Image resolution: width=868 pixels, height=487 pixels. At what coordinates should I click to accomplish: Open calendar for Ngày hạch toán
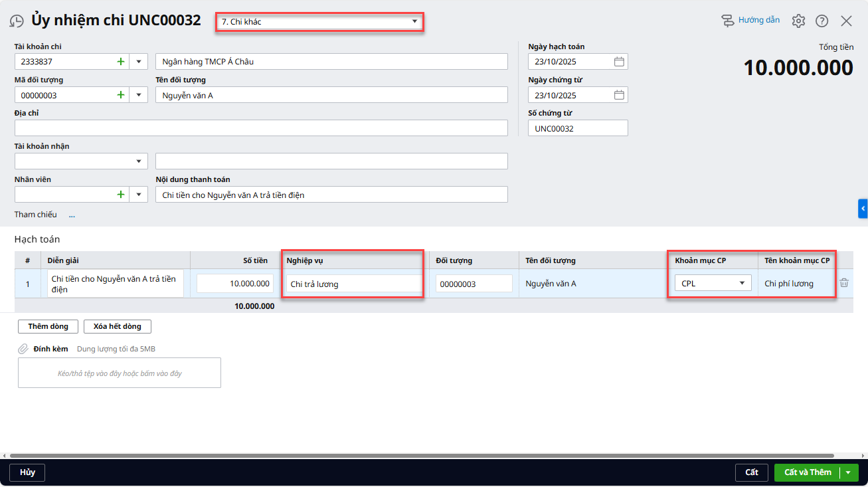pos(619,62)
